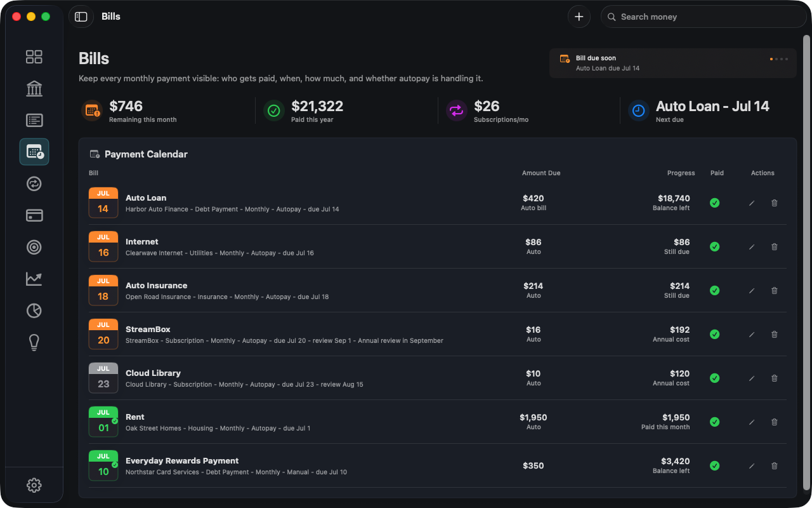Delete the Auto Insurance bill

point(774,291)
